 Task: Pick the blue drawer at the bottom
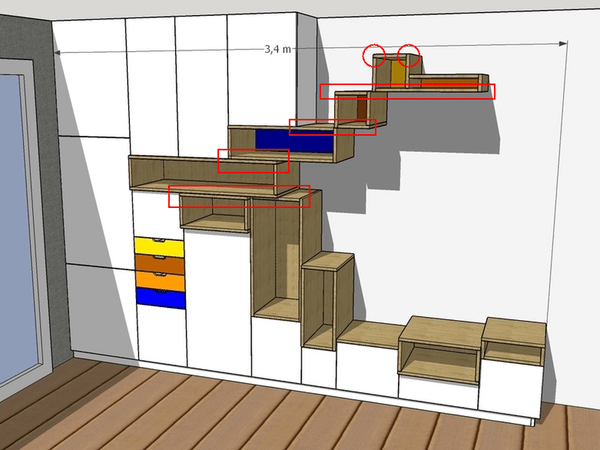(x=159, y=297)
